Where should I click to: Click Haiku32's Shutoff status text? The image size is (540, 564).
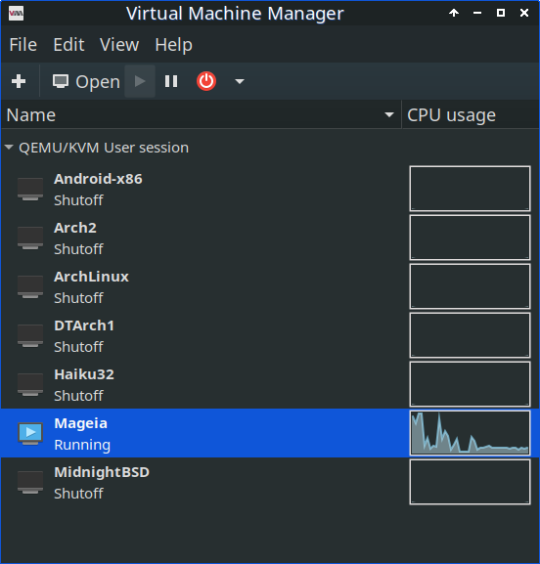click(x=78, y=396)
